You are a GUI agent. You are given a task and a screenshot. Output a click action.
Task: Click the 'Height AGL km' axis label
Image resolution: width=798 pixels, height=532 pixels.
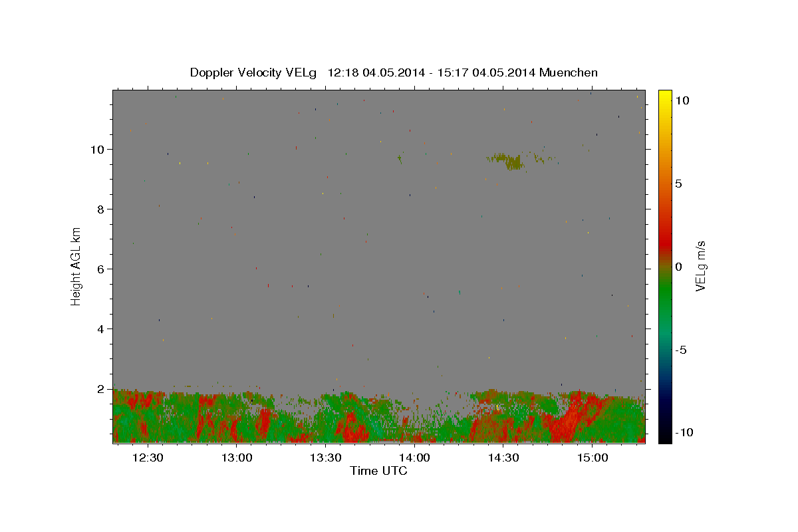pos(76,267)
